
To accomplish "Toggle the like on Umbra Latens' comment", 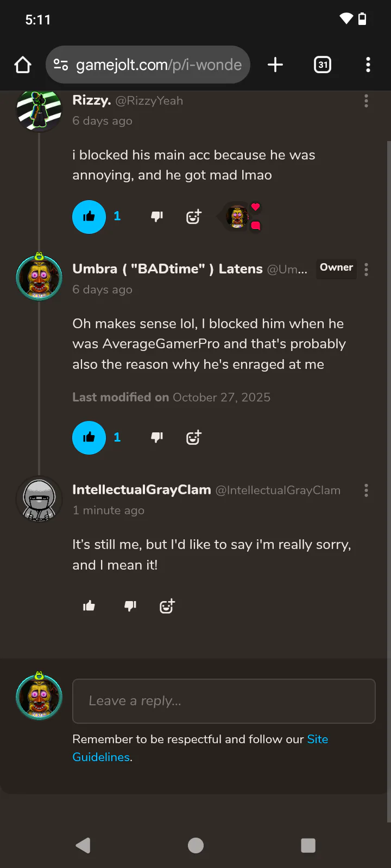I will (89, 438).
